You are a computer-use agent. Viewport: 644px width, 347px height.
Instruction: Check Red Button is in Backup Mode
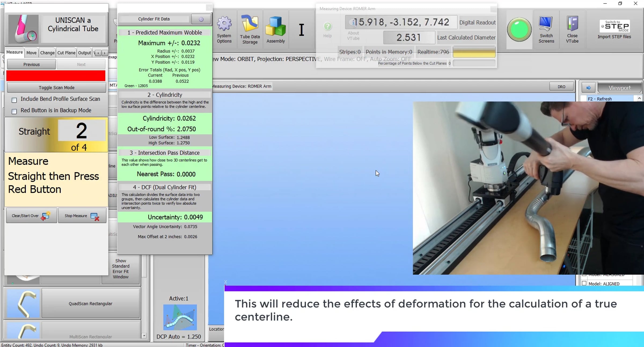pos(14,111)
